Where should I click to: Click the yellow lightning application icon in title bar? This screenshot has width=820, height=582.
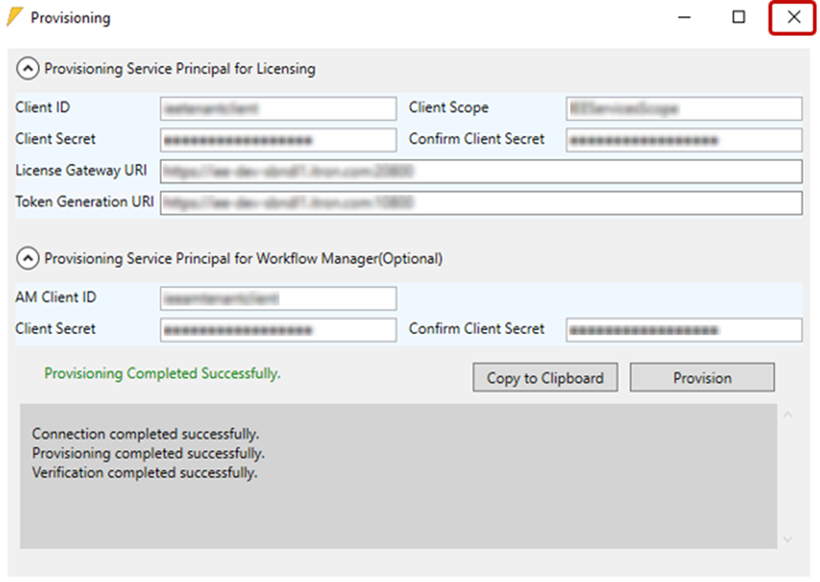pyautogui.click(x=15, y=17)
